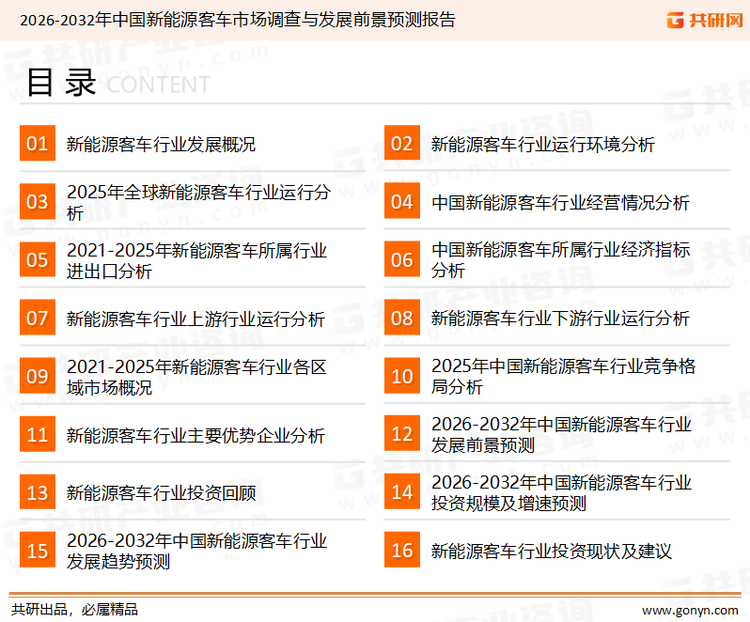The height and width of the screenshot is (622, 750).
Task: Select entry 中国新能源客车行业经营情况分析
Action: pos(560,202)
